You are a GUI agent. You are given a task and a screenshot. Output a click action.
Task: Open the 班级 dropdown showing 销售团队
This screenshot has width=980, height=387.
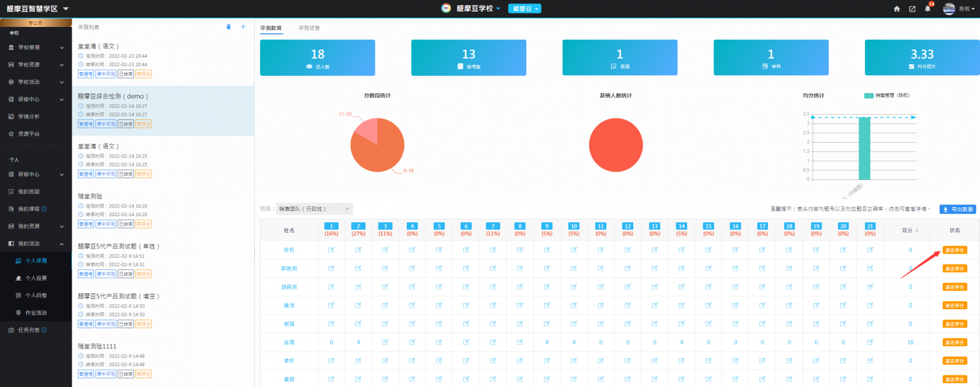point(314,209)
